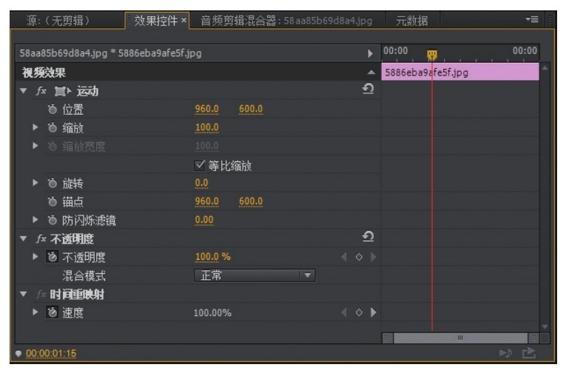This screenshot has height=373, width=566.
Task: Select the 运动 transform icon
Action: pyautogui.click(x=62, y=91)
